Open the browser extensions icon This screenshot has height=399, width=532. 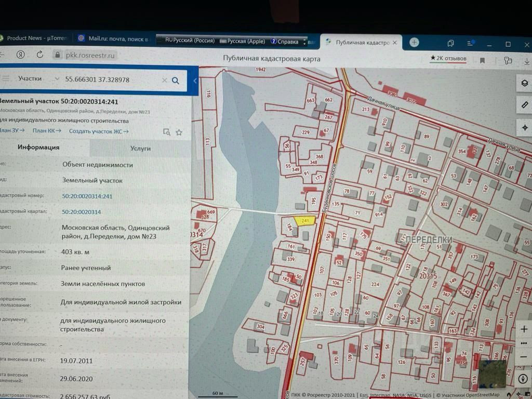point(508,61)
